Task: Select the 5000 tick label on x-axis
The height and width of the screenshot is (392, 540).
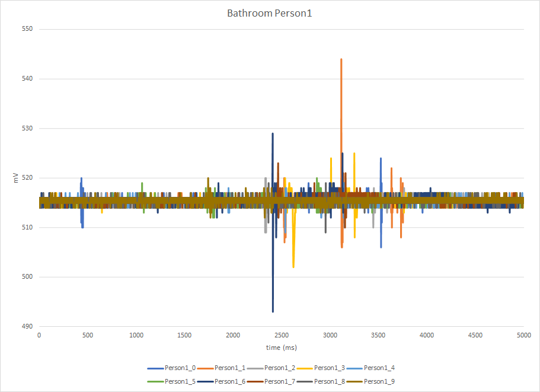Action: pyautogui.click(x=524, y=335)
